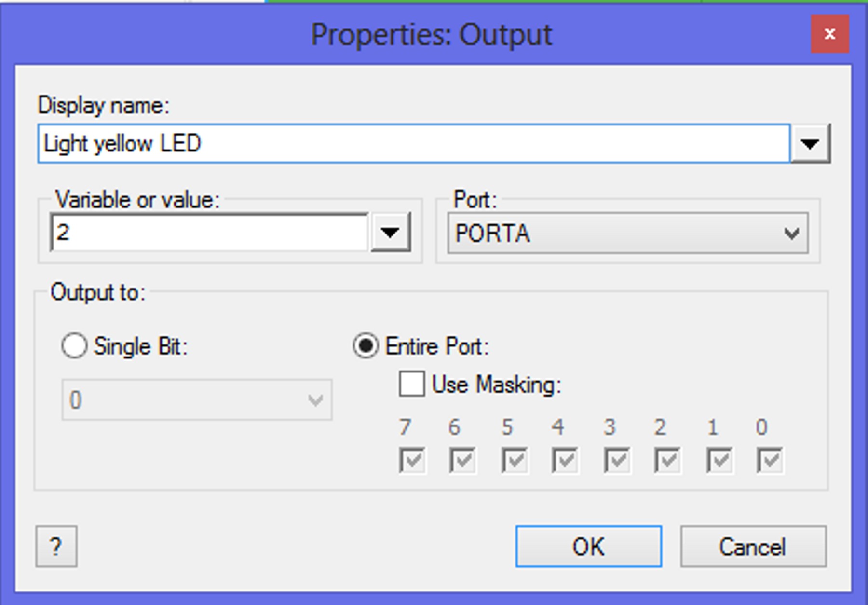Image resolution: width=868 pixels, height=605 pixels.
Task: Toggle mask bit 2 checkbox
Action: [x=668, y=460]
